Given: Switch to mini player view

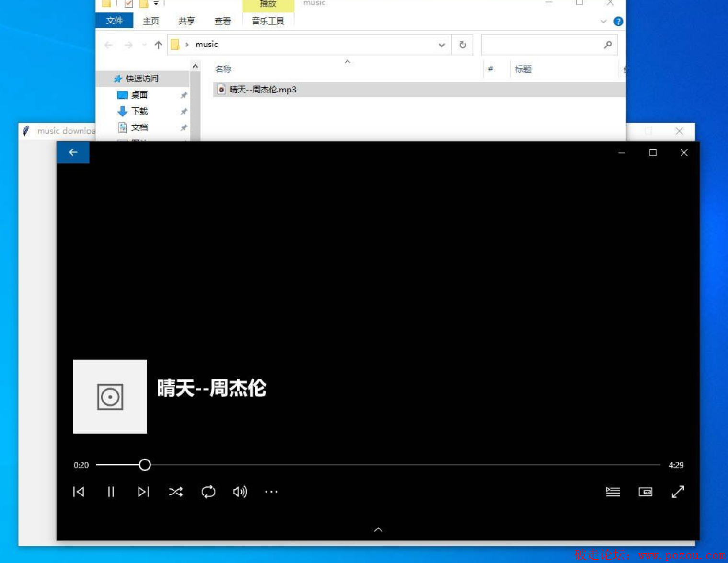Looking at the screenshot, I should coord(646,492).
